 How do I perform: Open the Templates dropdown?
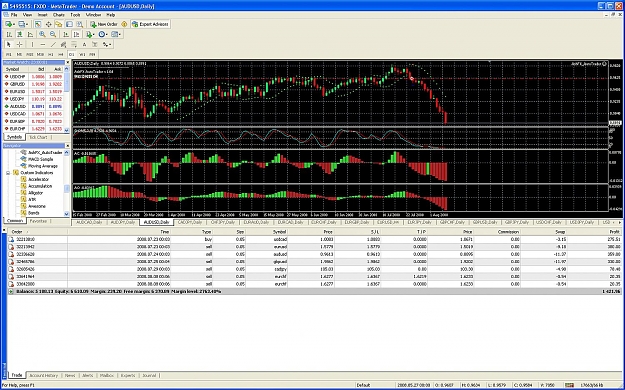116,35
